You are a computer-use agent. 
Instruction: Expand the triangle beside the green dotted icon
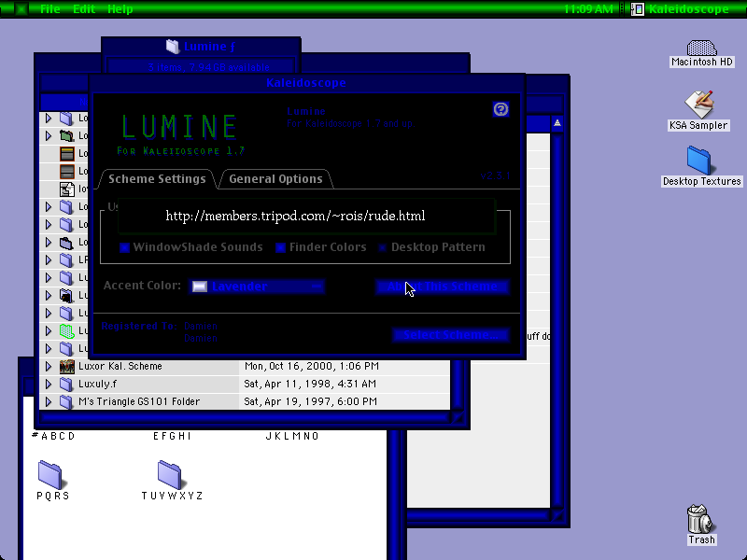pos(49,331)
